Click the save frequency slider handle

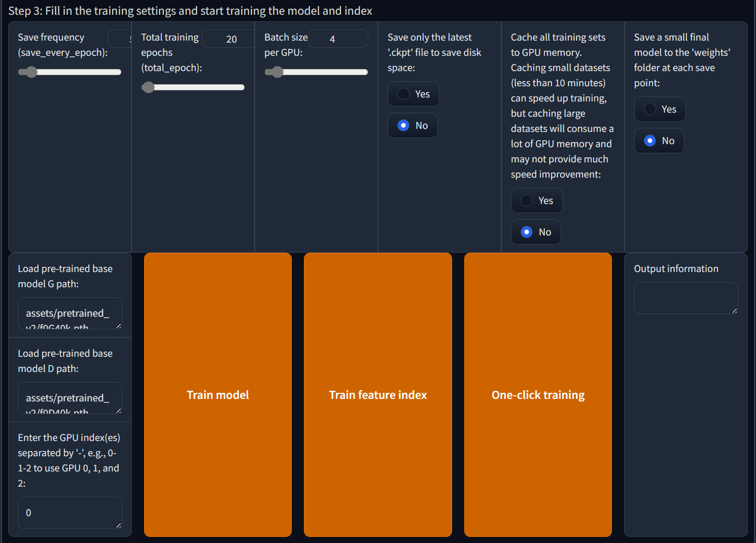tap(31, 72)
